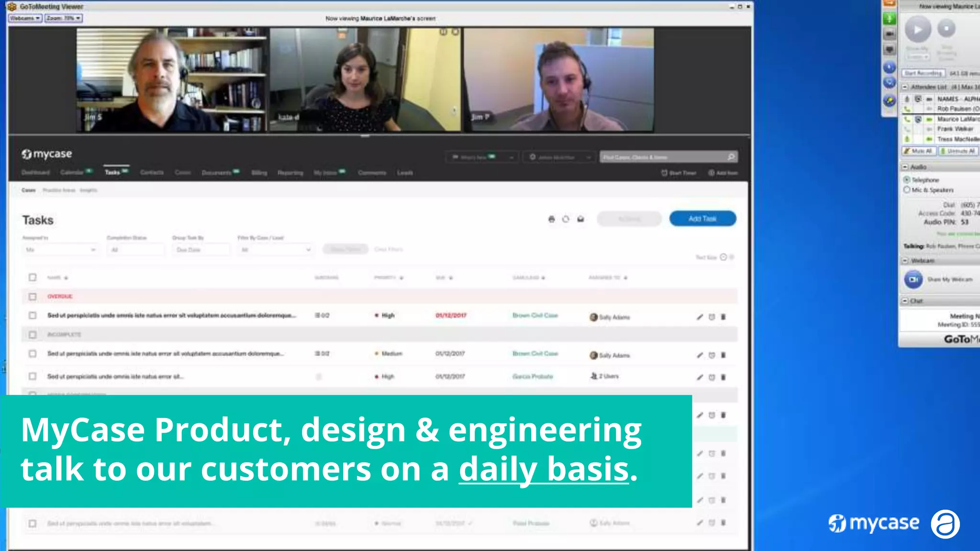This screenshot has height=551, width=980.
Task: Click the monitor button in GoToMeeting side strip
Action: click(x=889, y=49)
